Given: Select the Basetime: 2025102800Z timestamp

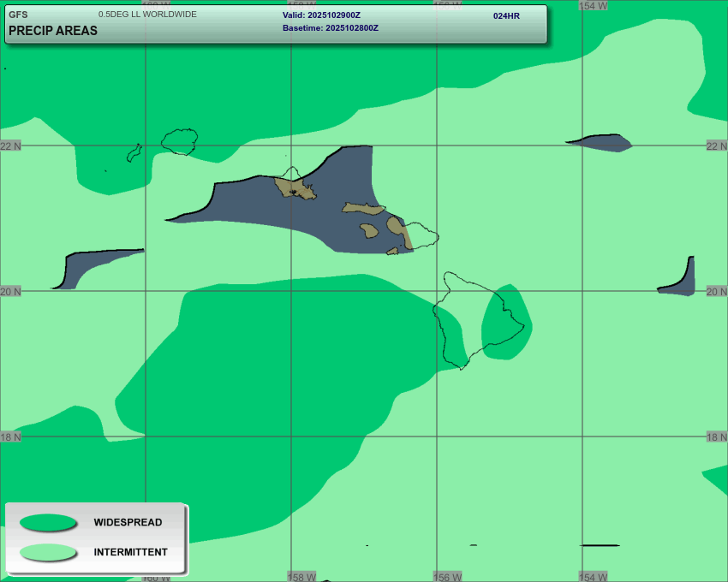Looking at the screenshot, I should tap(330, 28).
